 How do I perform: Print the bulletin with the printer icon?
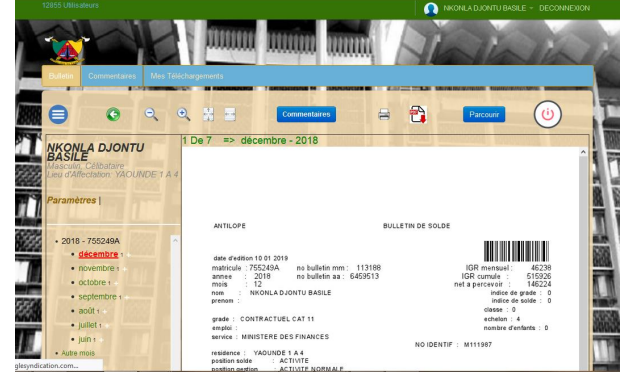384,114
